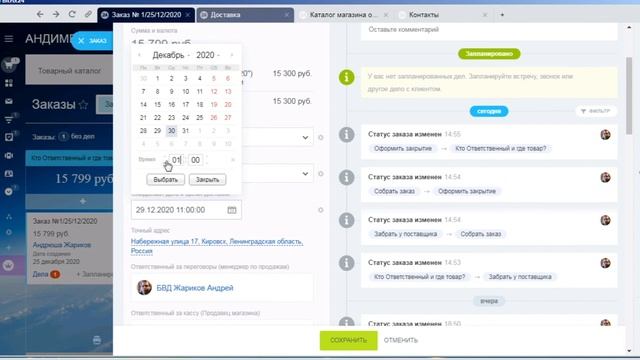Click the Товарный каталог button
Viewport: 640px width, 360px height.
point(69,70)
